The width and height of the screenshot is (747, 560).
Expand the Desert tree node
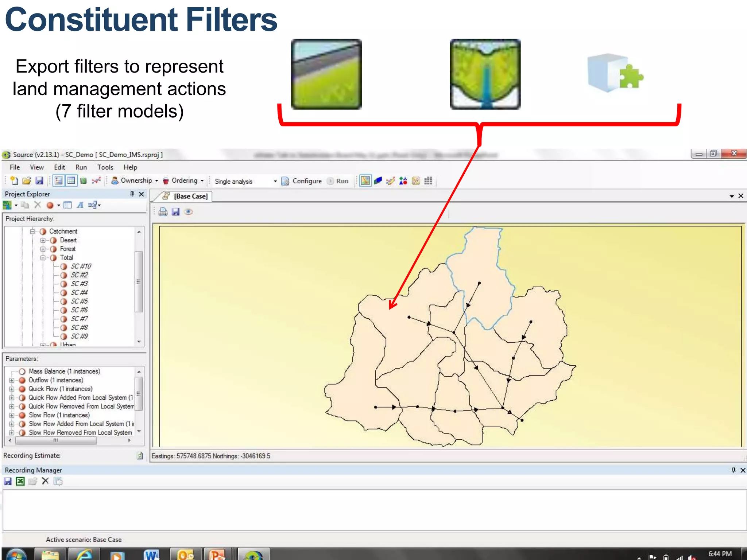point(43,240)
